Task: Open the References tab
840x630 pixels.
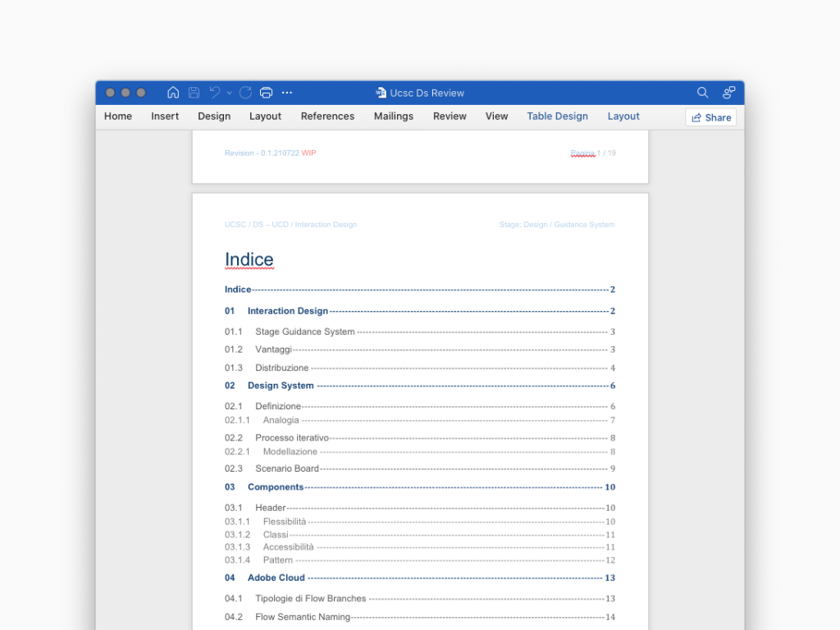Action: pos(327,116)
